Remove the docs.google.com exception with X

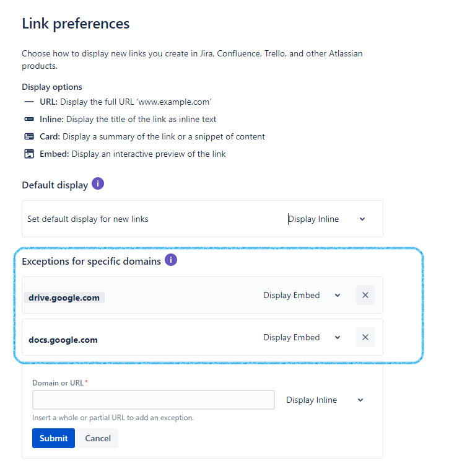[365, 337]
